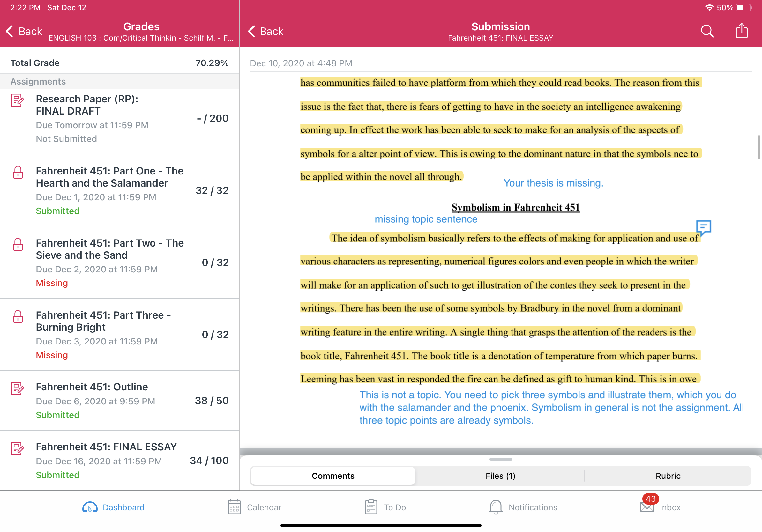Screen dimensions: 762x532
Task: Click the Submitted status under FINAL ESSAY
Action: click(57, 475)
